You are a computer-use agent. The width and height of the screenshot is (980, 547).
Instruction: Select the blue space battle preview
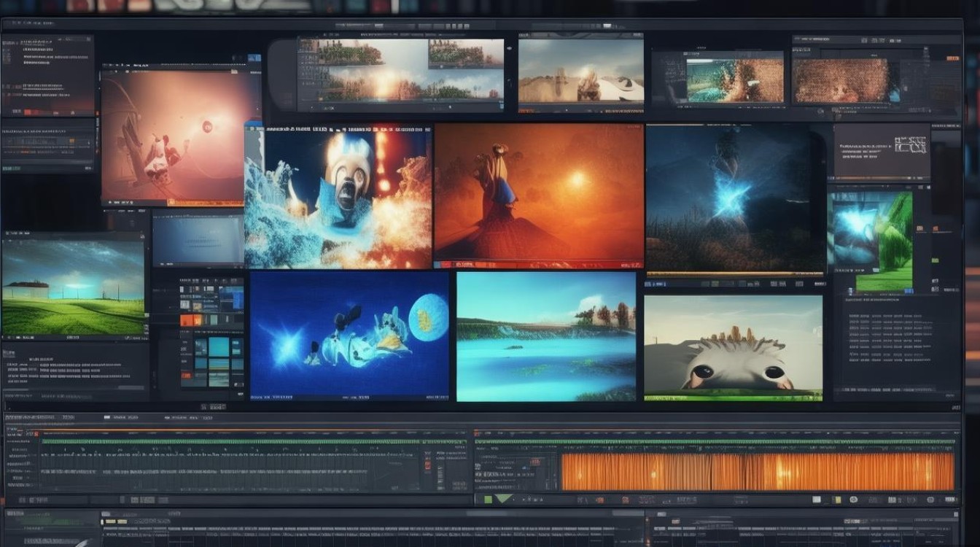click(349, 335)
